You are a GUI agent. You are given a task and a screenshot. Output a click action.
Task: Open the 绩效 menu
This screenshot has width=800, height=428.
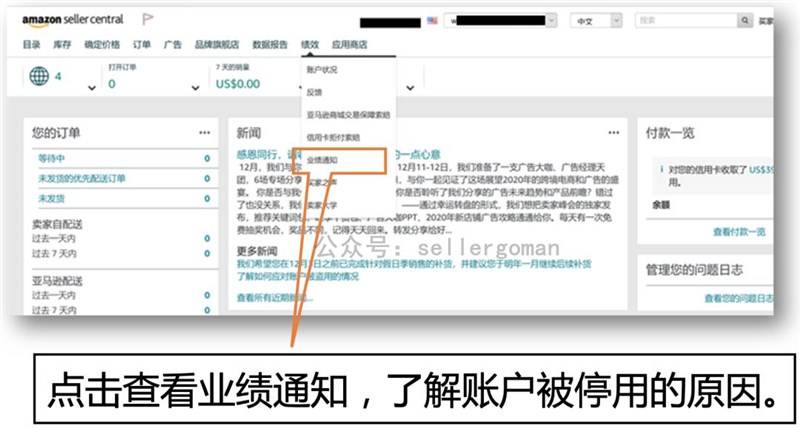tap(310, 45)
